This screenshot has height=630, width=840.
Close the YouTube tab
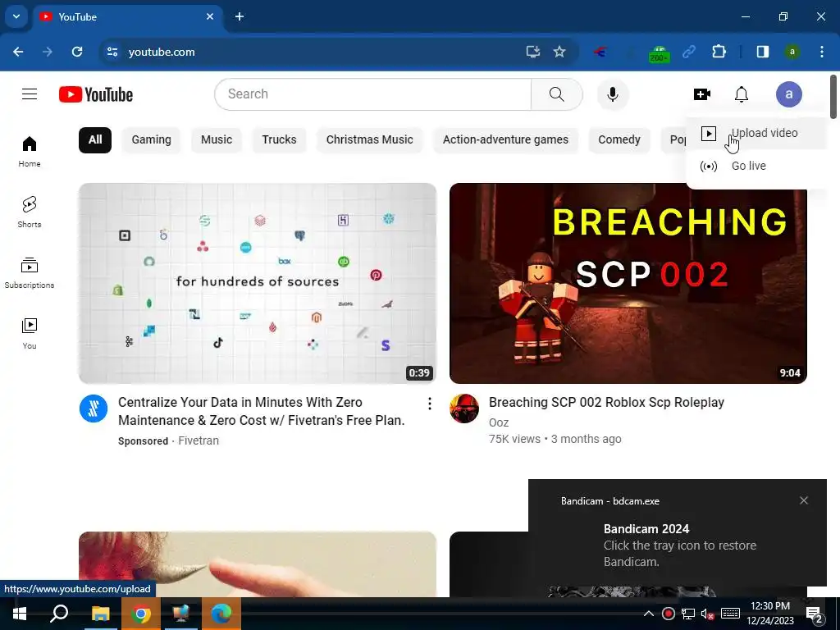pos(210,16)
